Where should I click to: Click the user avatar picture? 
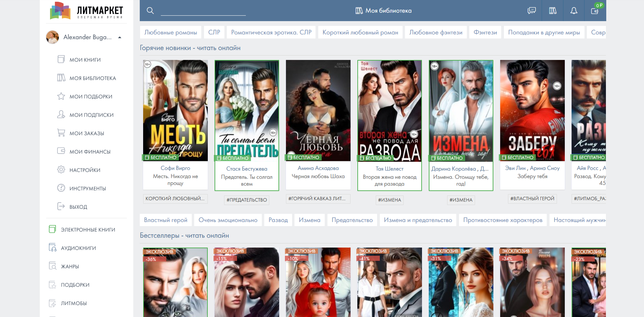click(x=52, y=37)
